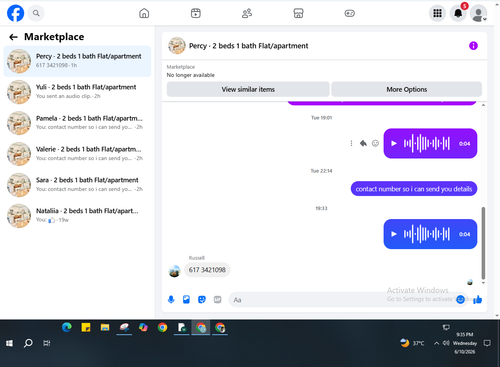Open the emoji picker in message box

point(460,299)
